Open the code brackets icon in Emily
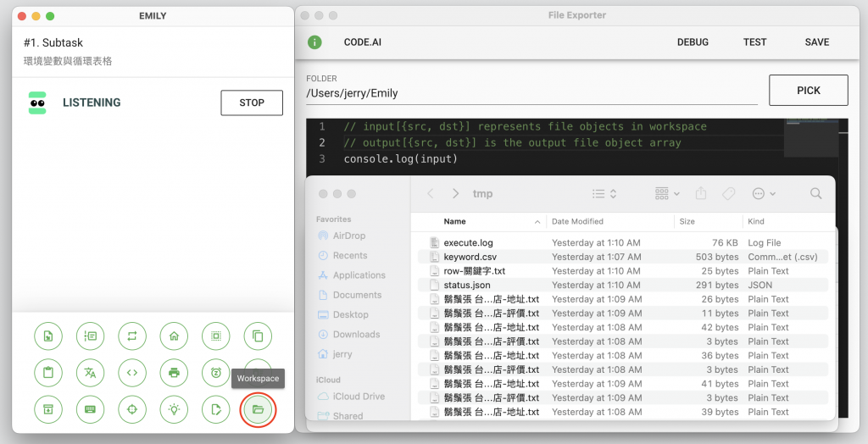 132,373
